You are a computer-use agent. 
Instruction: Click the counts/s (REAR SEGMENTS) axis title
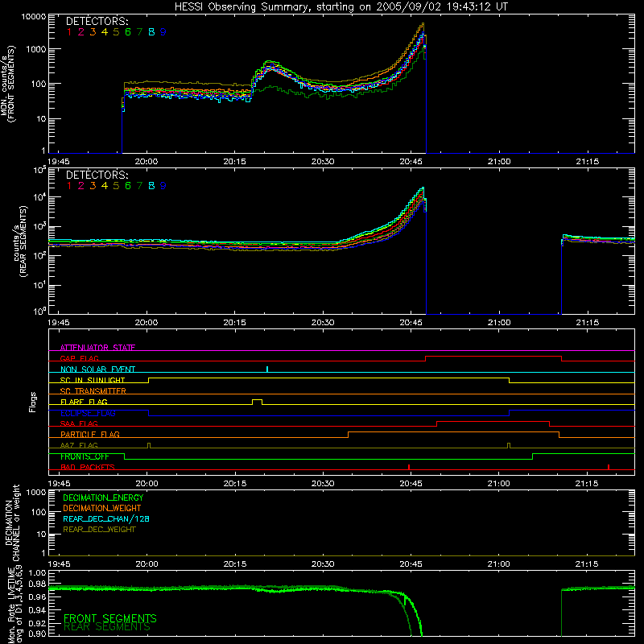pos(21,242)
